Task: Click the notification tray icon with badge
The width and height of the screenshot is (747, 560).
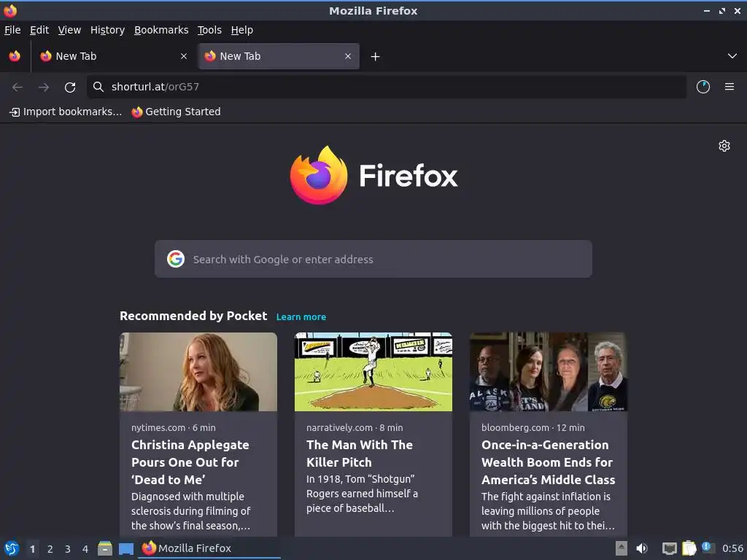Action: (x=708, y=548)
